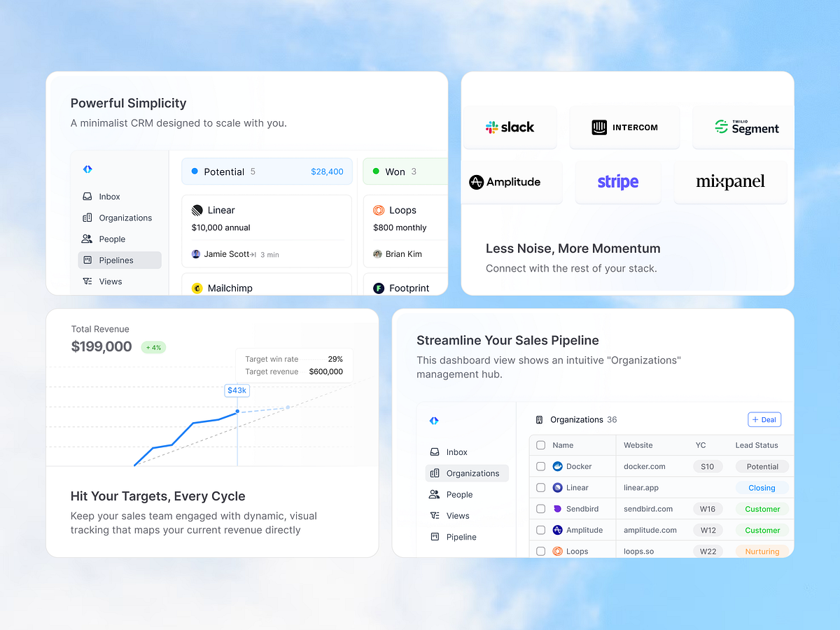Click the Docker logo in table
The width and height of the screenshot is (840, 630).
tap(558, 466)
